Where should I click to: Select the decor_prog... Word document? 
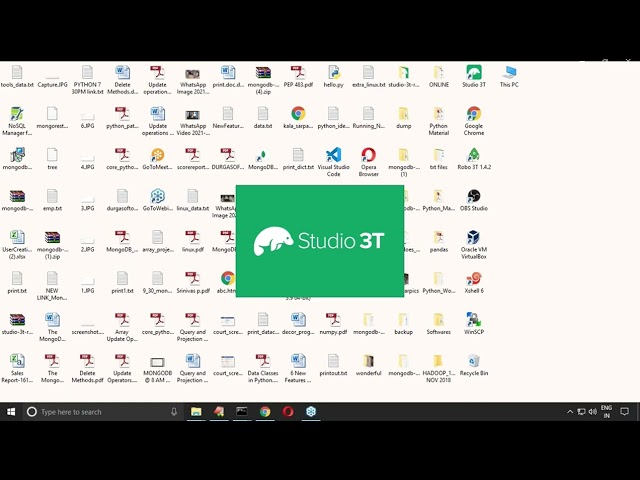coord(298,324)
